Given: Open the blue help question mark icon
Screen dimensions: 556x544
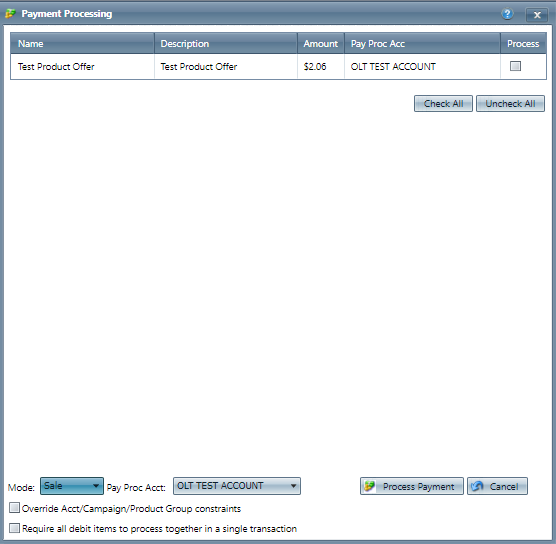Looking at the screenshot, I should point(507,14).
